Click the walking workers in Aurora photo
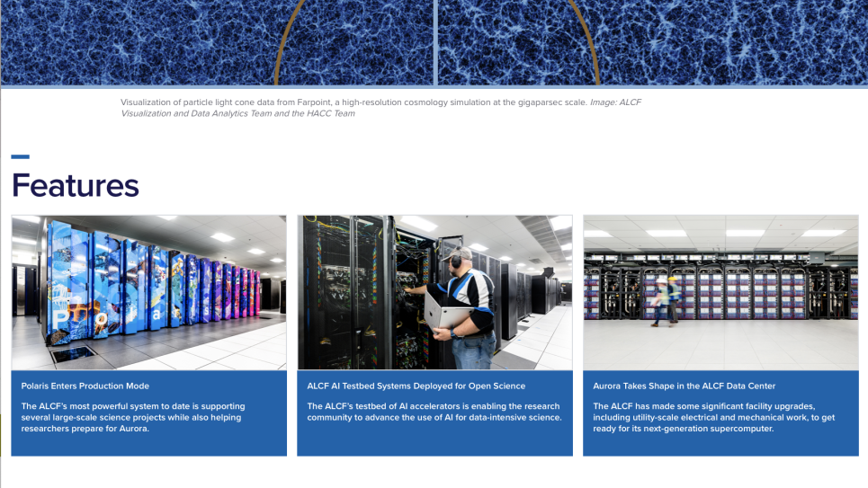 tap(665, 301)
